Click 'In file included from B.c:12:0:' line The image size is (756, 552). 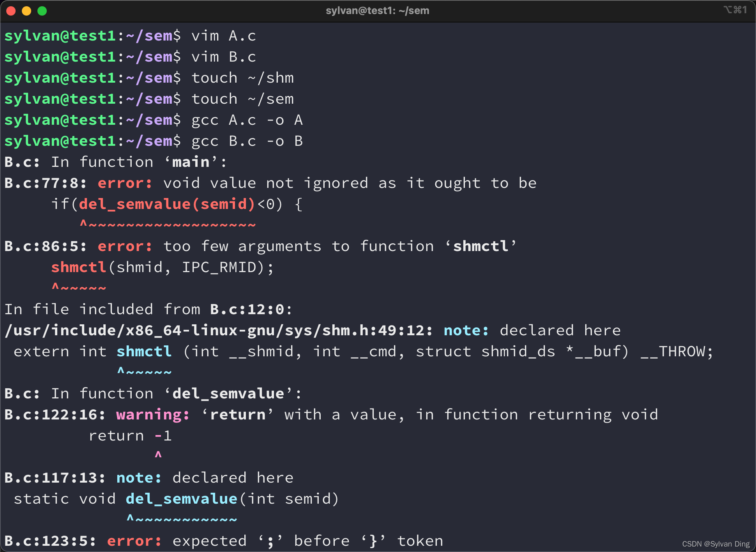[x=148, y=310]
